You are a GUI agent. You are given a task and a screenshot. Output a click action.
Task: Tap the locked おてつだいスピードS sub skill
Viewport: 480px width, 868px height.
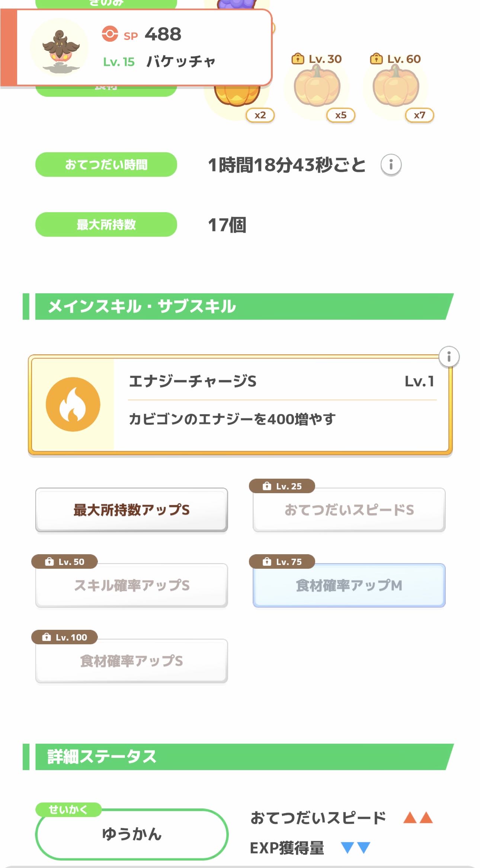point(349,510)
